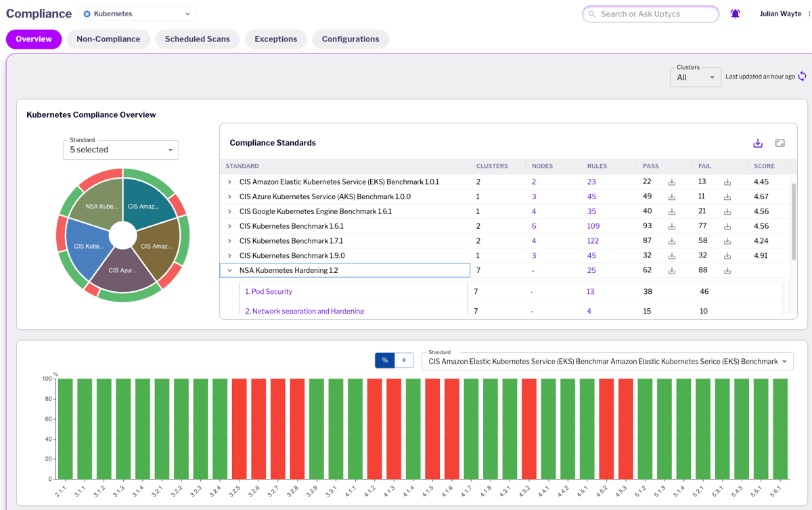Viewport: 812px width, 510px height.
Task: Select the blue CIS Kube pie segment
Action: pos(87,247)
